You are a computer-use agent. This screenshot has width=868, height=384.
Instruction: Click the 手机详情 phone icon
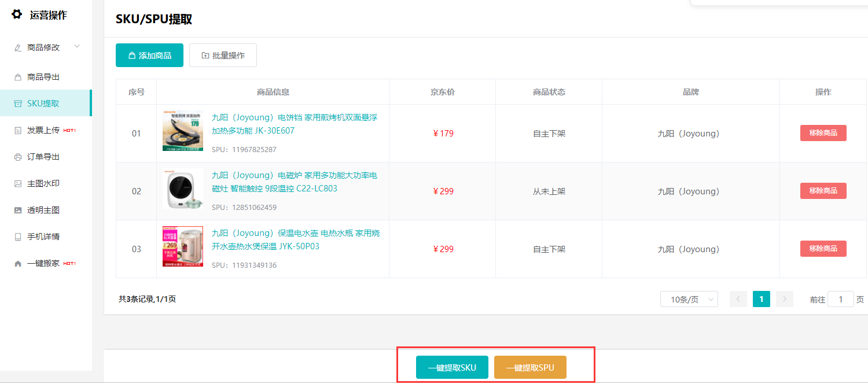point(18,237)
